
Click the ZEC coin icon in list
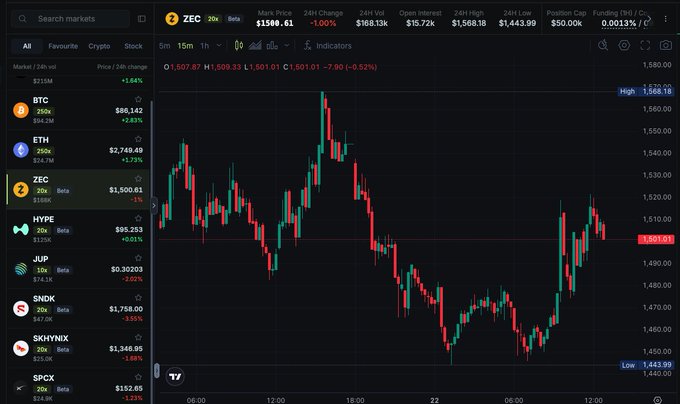click(x=21, y=189)
